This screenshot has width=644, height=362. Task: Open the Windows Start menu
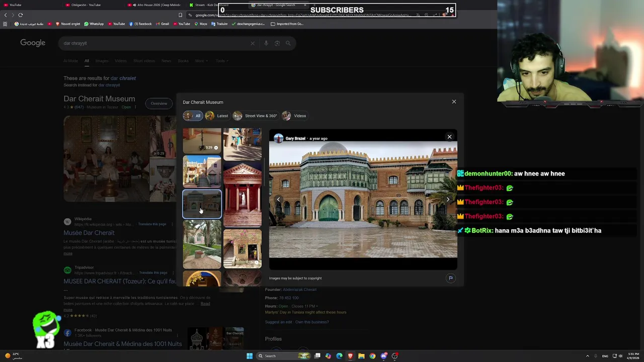[250, 356]
